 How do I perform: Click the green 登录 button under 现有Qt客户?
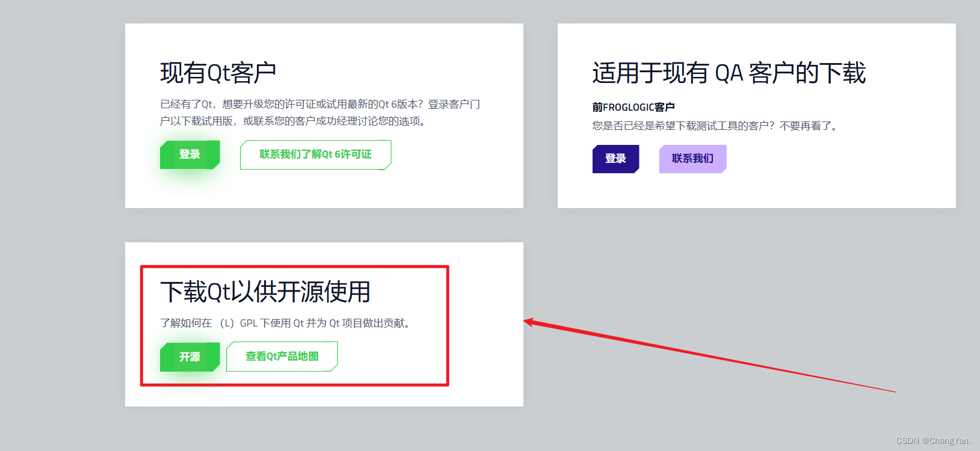coord(190,155)
